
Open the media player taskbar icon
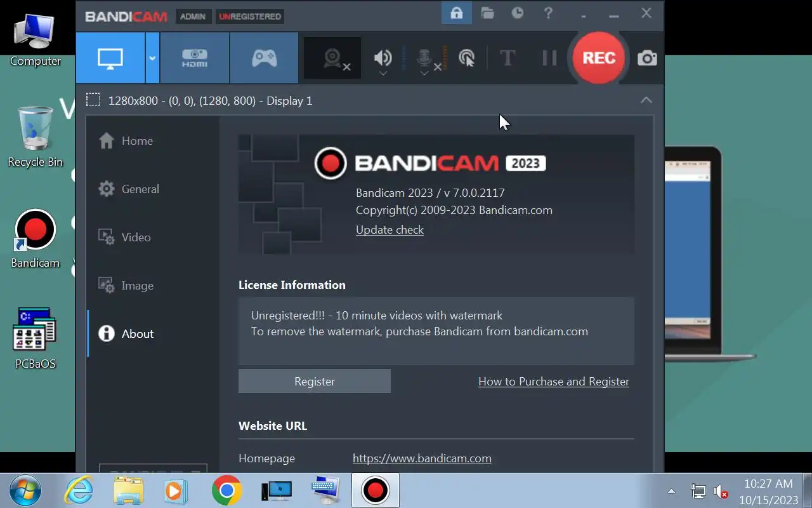coord(175,491)
